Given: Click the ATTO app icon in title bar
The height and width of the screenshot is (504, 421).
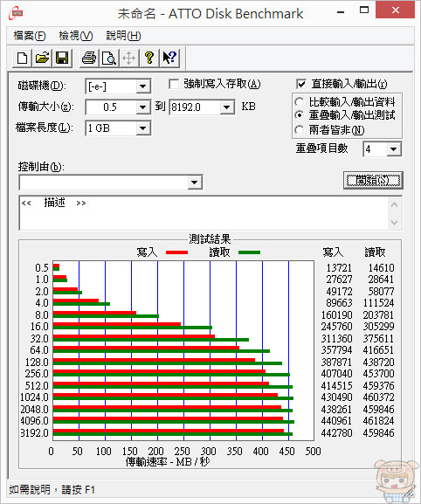Looking at the screenshot, I should [x=16, y=13].
